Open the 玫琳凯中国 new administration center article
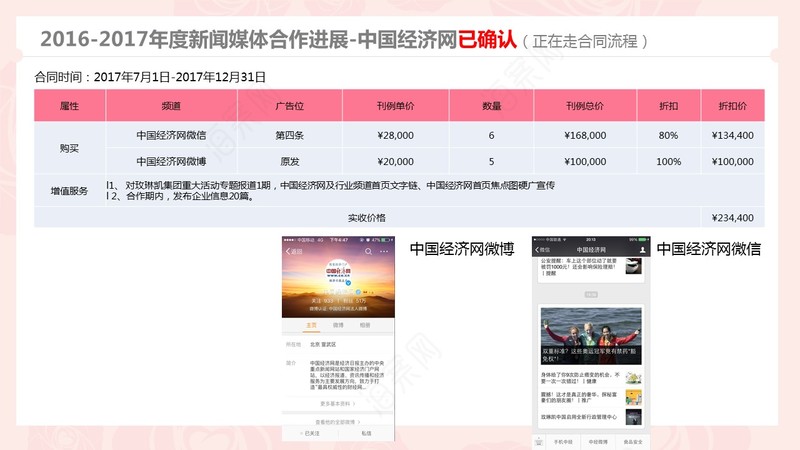This screenshot has width=800, height=450. (x=579, y=417)
